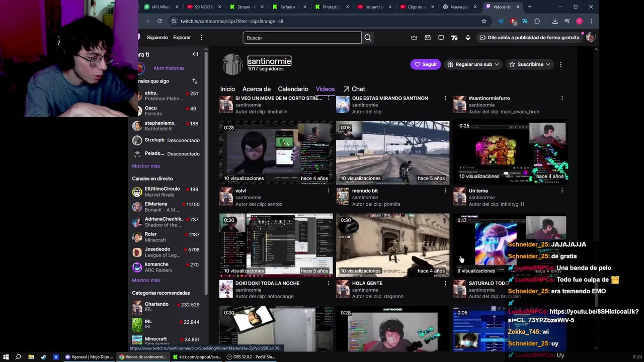Open the Suscribirse dropdown

point(530,64)
